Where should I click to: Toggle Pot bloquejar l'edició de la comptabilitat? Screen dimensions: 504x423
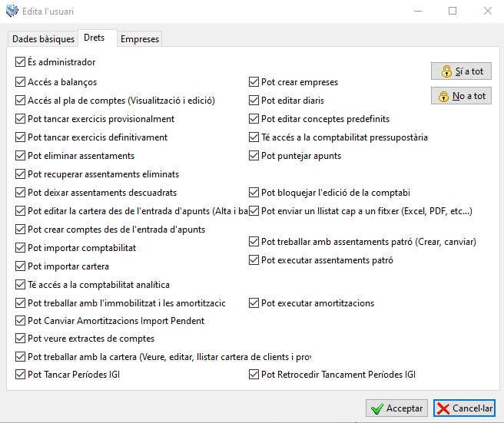tap(254, 193)
